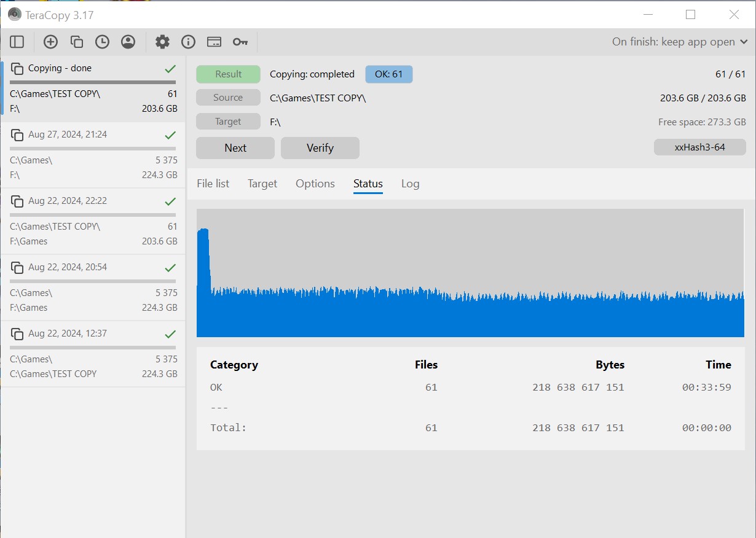Click the license key icon
This screenshot has height=538, width=756.
(240, 42)
